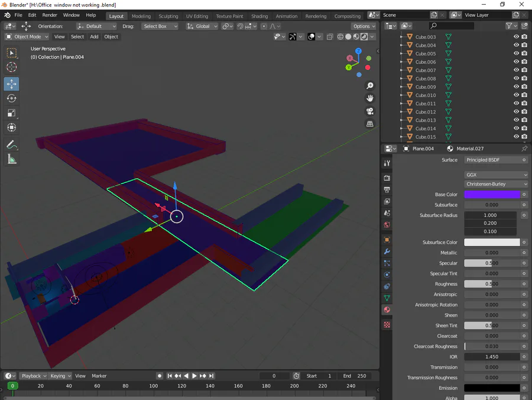Choose the Scale tool
The height and width of the screenshot is (400, 532).
pos(12,113)
